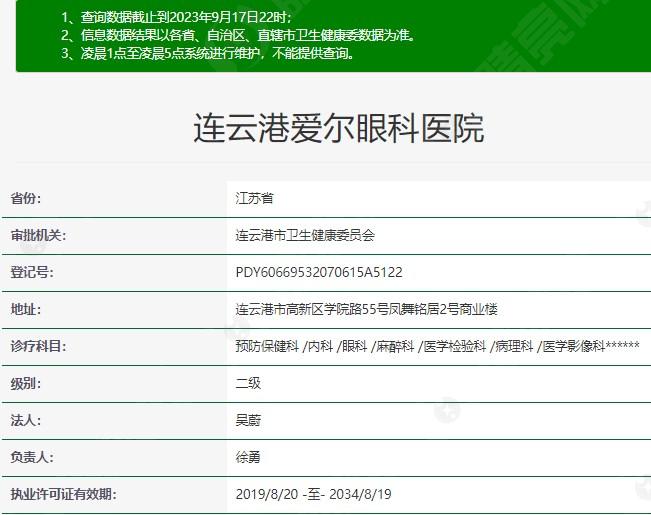The image size is (651, 515).
Task: Click the 负责人 label
Action: coord(32,457)
